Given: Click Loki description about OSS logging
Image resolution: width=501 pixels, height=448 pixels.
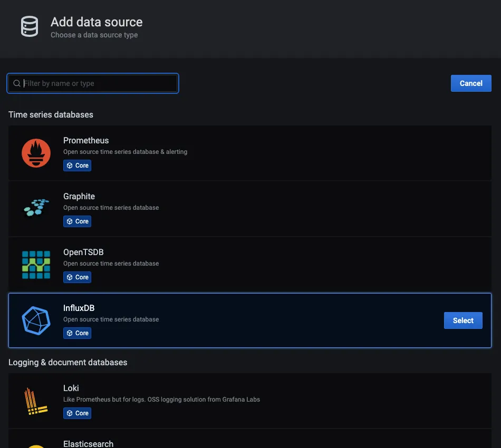Looking at the screenshot, I should [162, 400].
